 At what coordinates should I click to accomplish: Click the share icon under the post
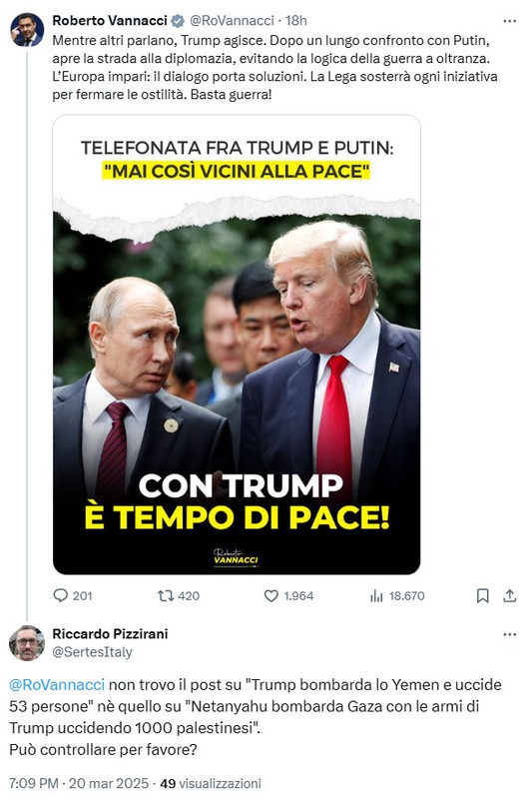pyautogui.click(x=510, y=595)
